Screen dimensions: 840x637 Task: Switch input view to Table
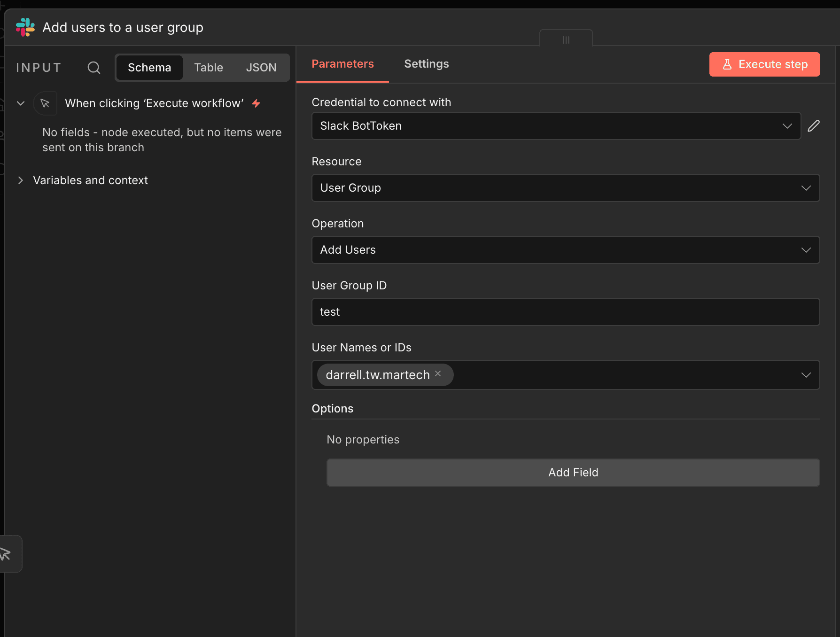(209, 68)
